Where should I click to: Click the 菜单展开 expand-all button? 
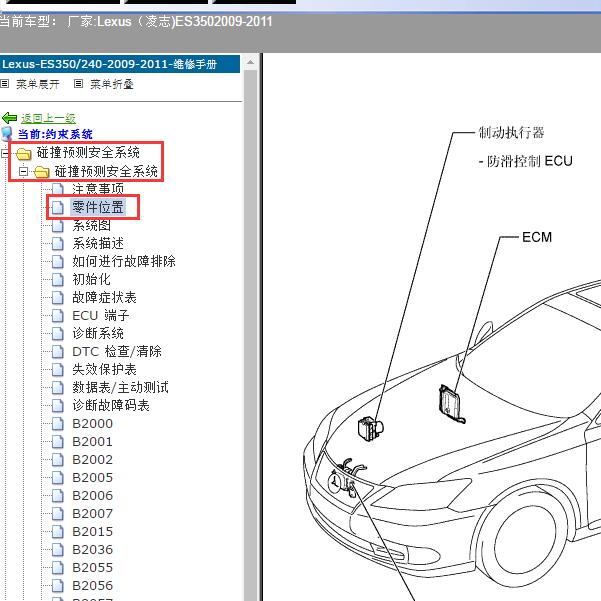point(38,84)
